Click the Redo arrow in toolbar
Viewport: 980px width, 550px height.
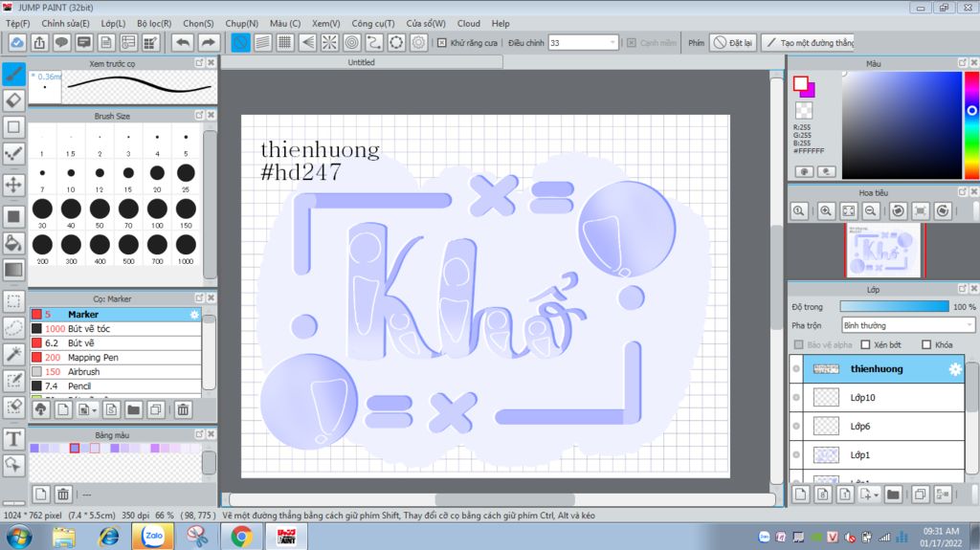point(208,42)
